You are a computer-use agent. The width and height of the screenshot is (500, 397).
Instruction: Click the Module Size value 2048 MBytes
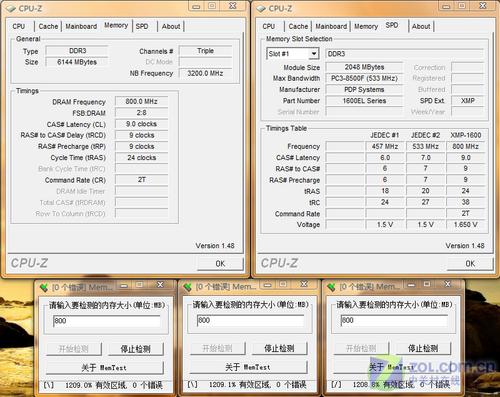(x=364, y=67)
